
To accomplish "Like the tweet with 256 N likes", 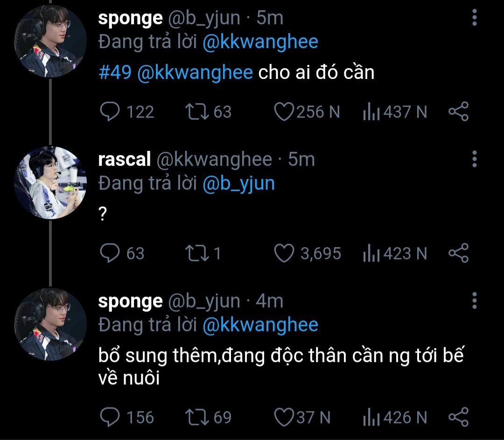I will pyautogui.click(x=284, y=112).
